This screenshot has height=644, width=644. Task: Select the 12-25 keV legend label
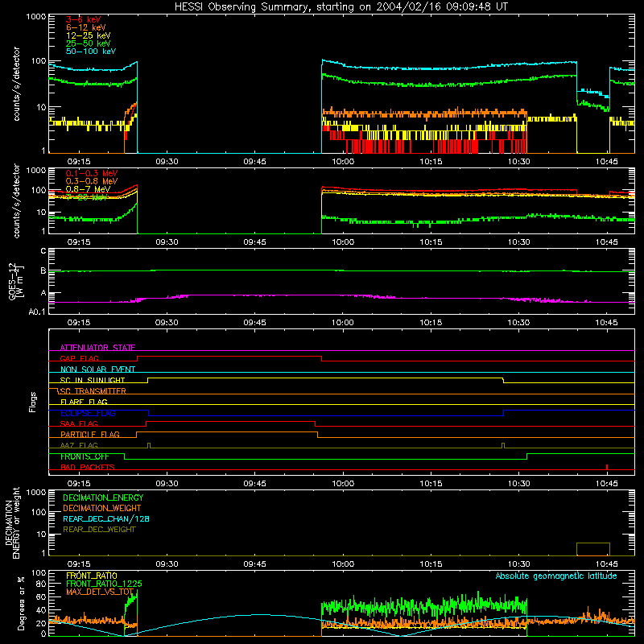(89, 35)
